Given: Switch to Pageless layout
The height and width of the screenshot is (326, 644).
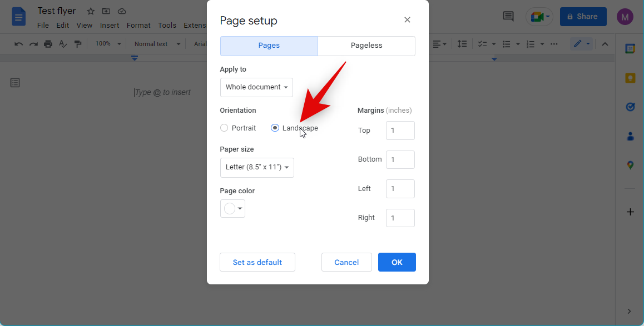Looking at the screenshot, I should pyautogui.click(x=366, y=46).
